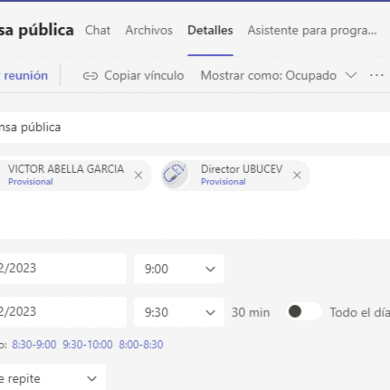Remove Director UBUCEV from attendees

point(297,175)
